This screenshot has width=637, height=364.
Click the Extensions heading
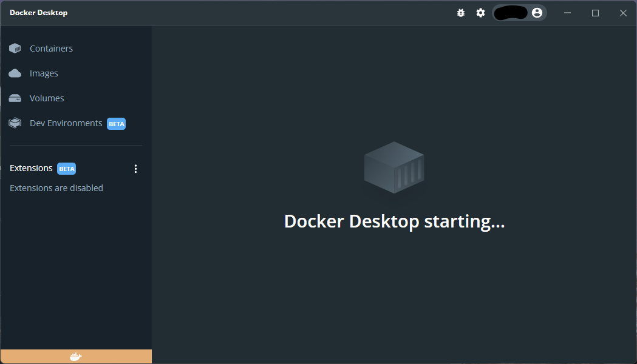point(32,168)
